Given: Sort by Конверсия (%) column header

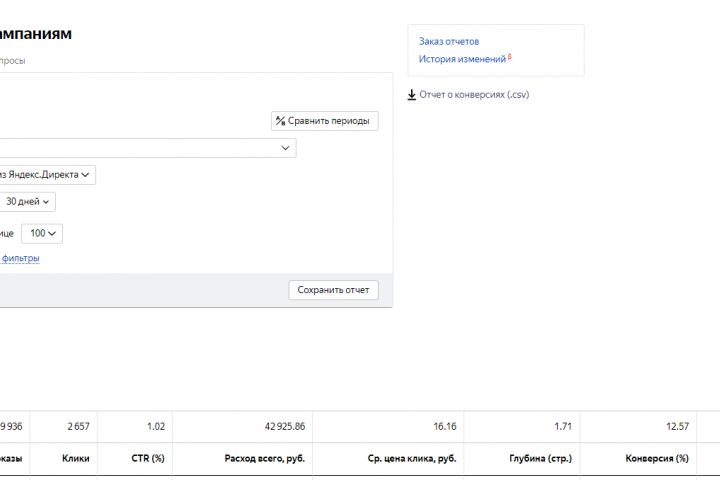Looking at the screenshot, I should 657,458.
